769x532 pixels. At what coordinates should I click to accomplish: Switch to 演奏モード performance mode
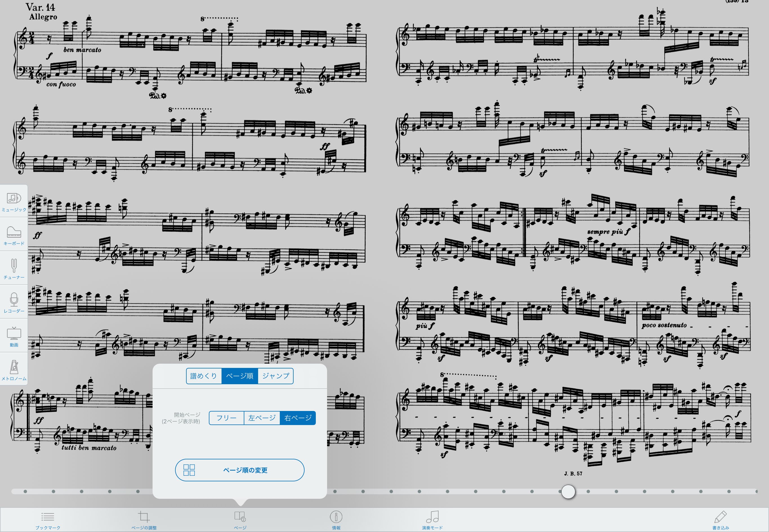point(432,520)
